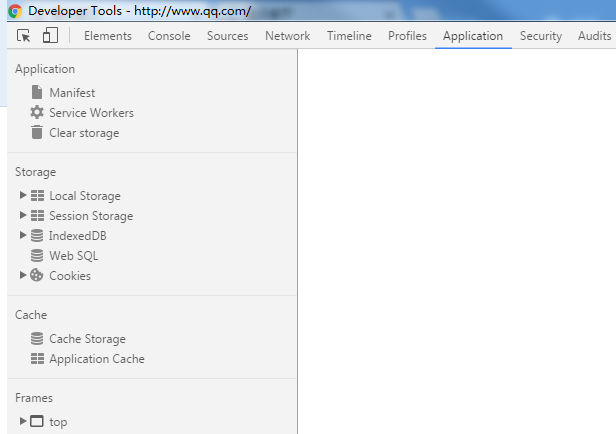Click the top frame window icon
The height and width of the screenshot is (434, 616).
(x=37, y=421)
